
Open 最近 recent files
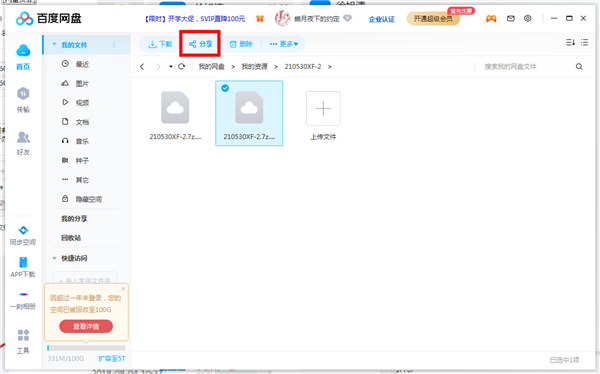tap(75, 64)
